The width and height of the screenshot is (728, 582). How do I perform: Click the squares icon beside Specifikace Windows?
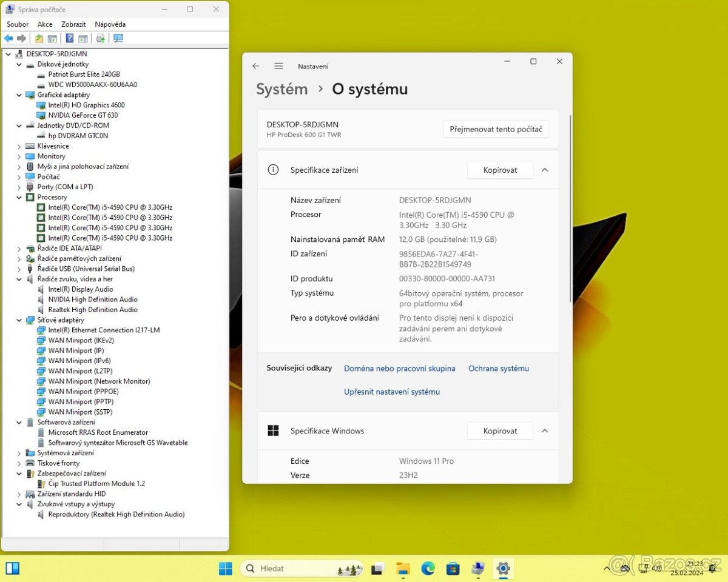(x=272, y=430)
